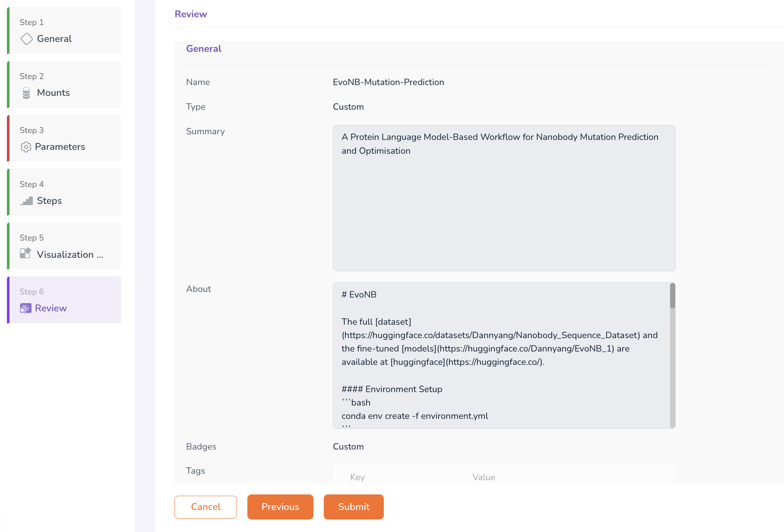Click the Mounts database icon

26,93
